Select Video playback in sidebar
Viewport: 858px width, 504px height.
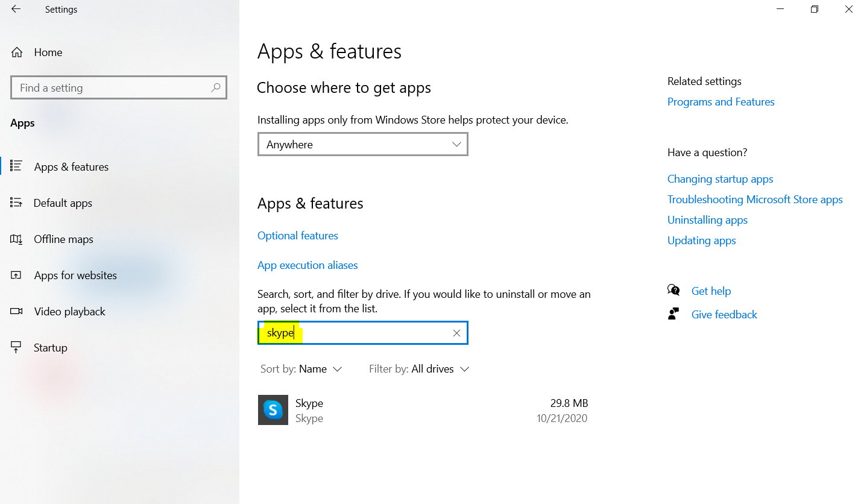[x=69, y=312]
